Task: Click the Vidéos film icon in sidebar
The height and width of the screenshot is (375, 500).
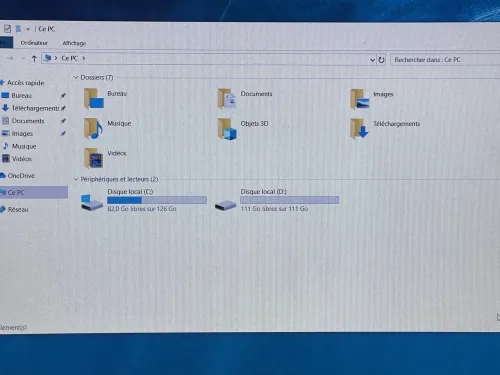Action: pyautogui.click(x=6, y=158)
